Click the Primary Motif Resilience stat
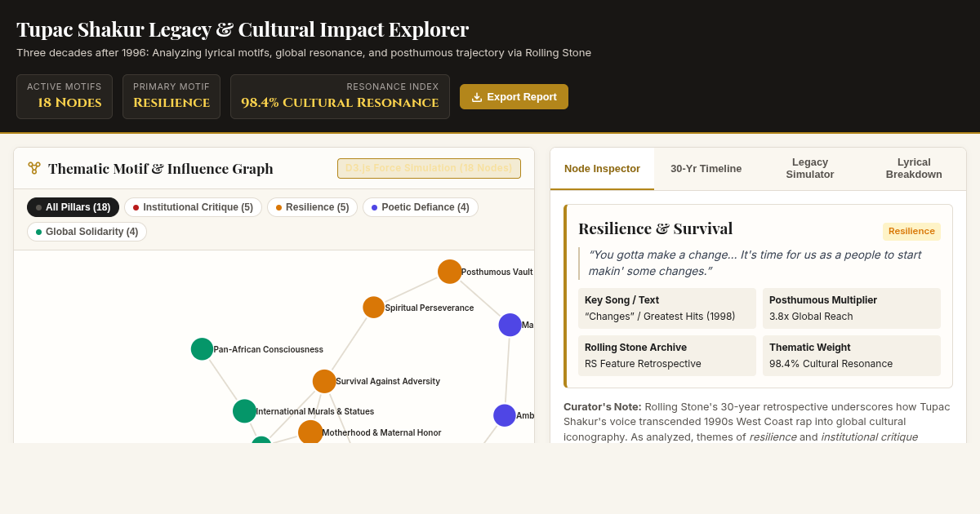The image size is (980, 514). (171, 96)
